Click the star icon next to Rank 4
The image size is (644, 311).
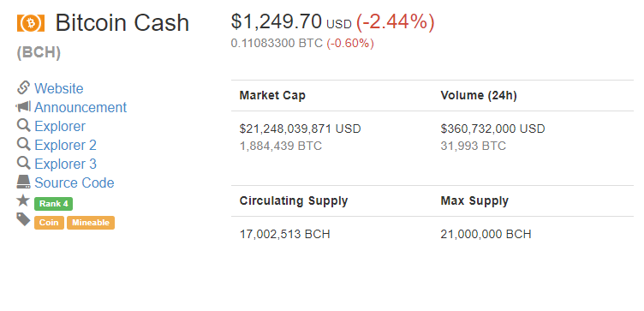23,200
